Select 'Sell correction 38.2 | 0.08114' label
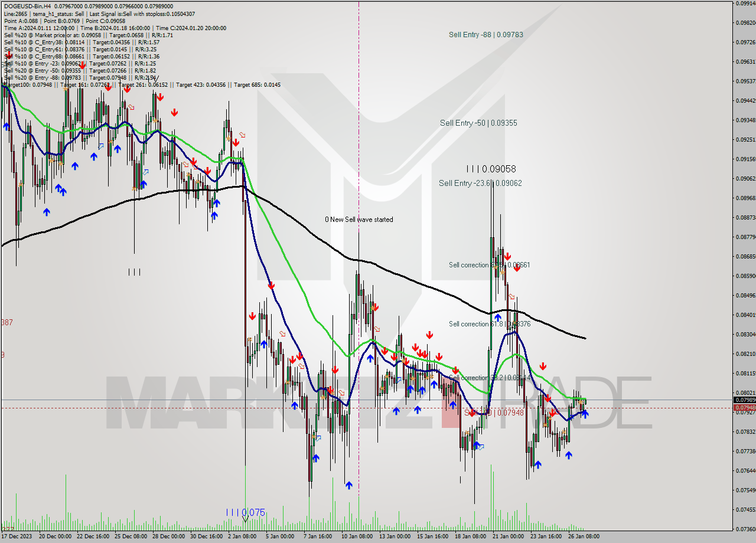Viewport: 756px width, 543px height. [x=489, y=378]
